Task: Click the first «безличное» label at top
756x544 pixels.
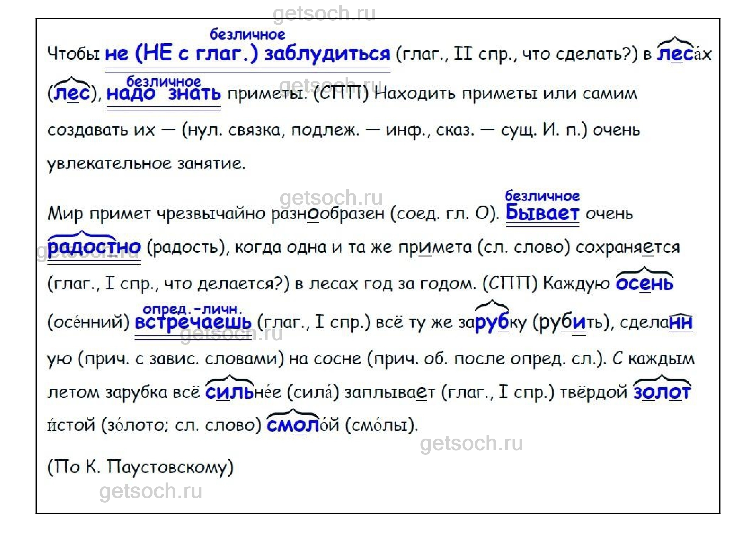Action: [x=247, y=35]
